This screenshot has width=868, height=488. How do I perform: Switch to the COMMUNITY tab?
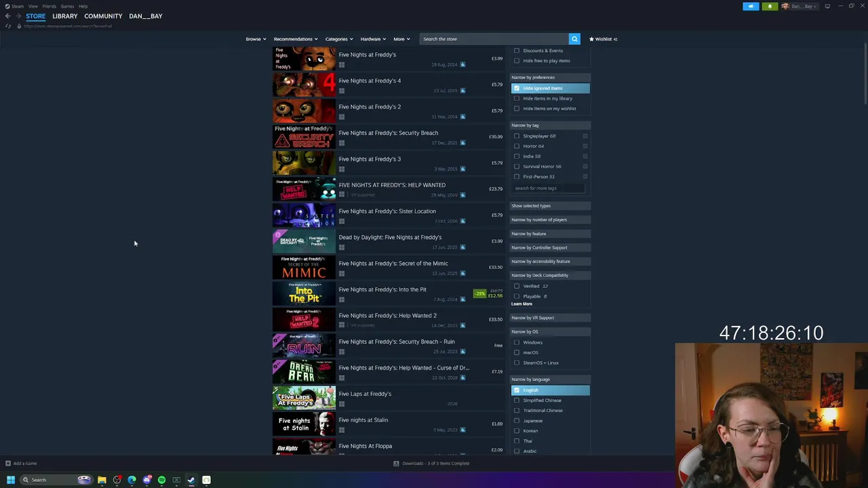coord(103,16)
